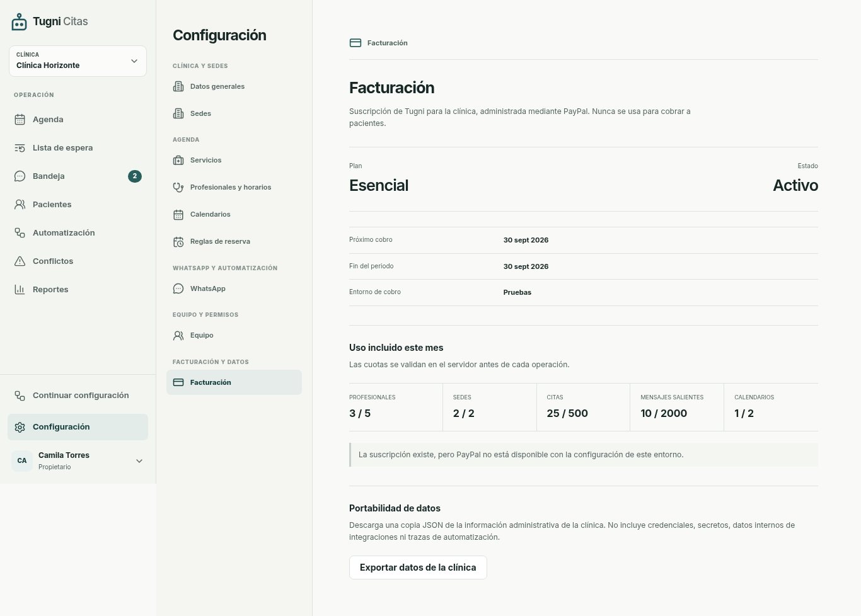Open the Reportes bar chart icon

[20, 290]
